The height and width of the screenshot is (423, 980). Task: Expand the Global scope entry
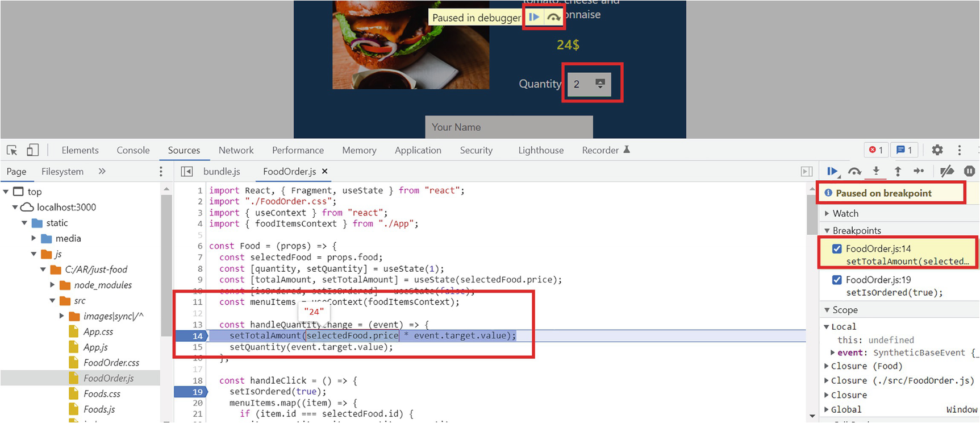827,409
